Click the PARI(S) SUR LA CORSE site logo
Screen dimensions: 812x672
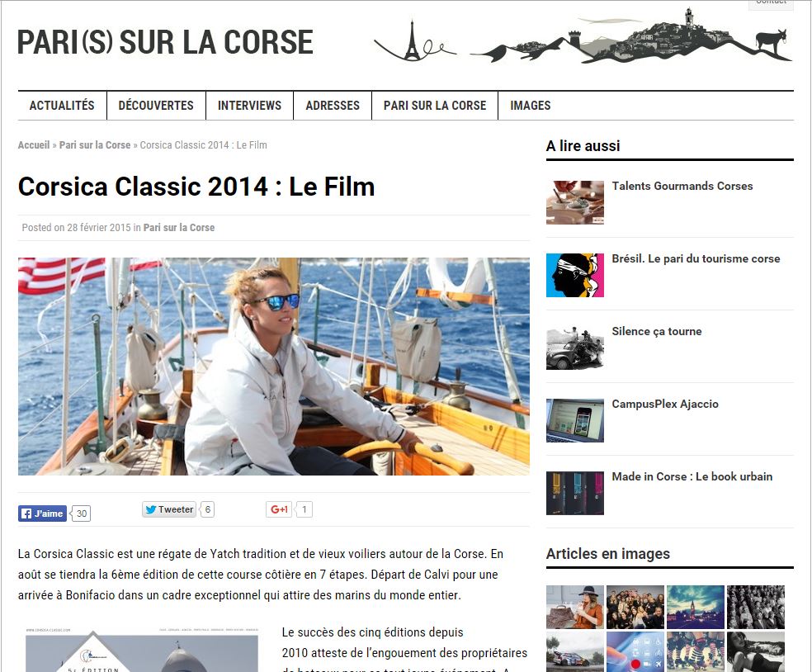pyautogui.click(x=166, y=42)
